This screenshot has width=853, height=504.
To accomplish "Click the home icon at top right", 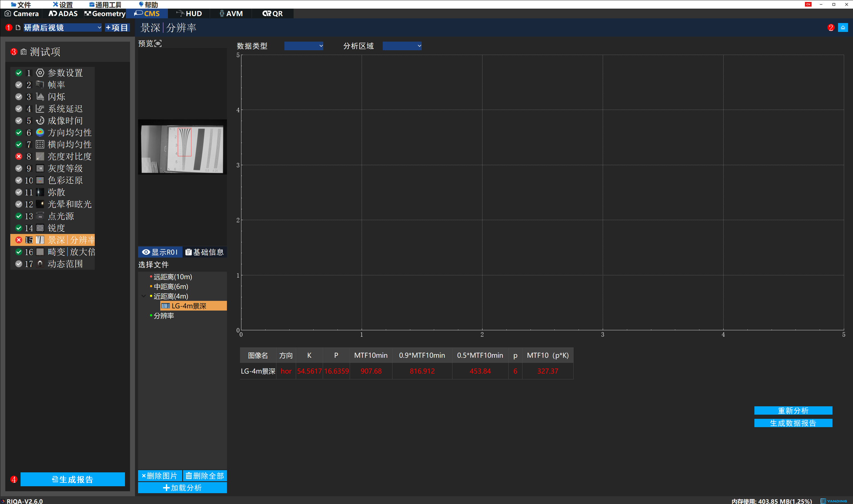I will pos(843,28).
